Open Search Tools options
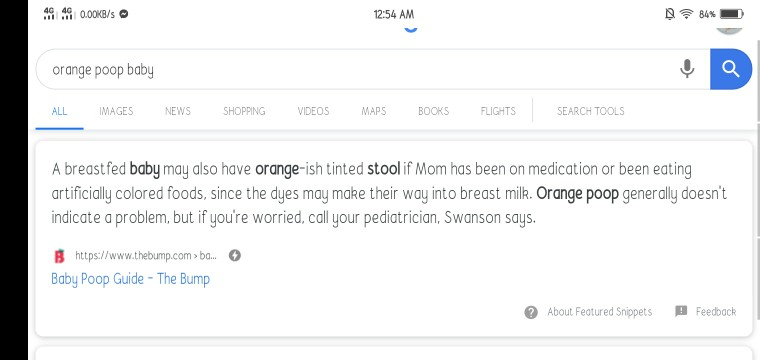This screenshot has width=760, height=360. point(590,111)
